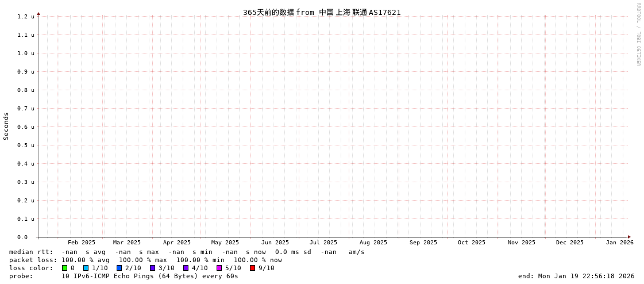Image resolution: width=644 pixels, height=284 pixels.
Task: Click the Feb 2025 axis label
Action: click(82, 243)
